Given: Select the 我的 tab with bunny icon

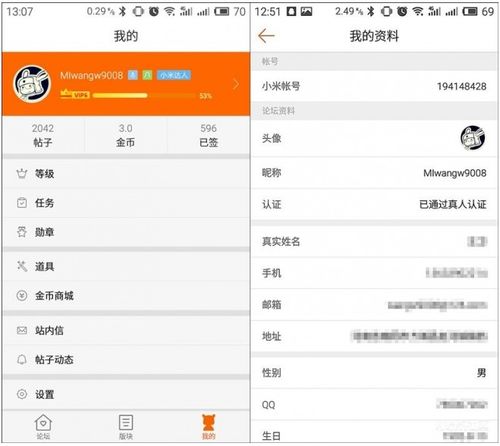Looking at the screenshot, I should click(x=209, y=426).
